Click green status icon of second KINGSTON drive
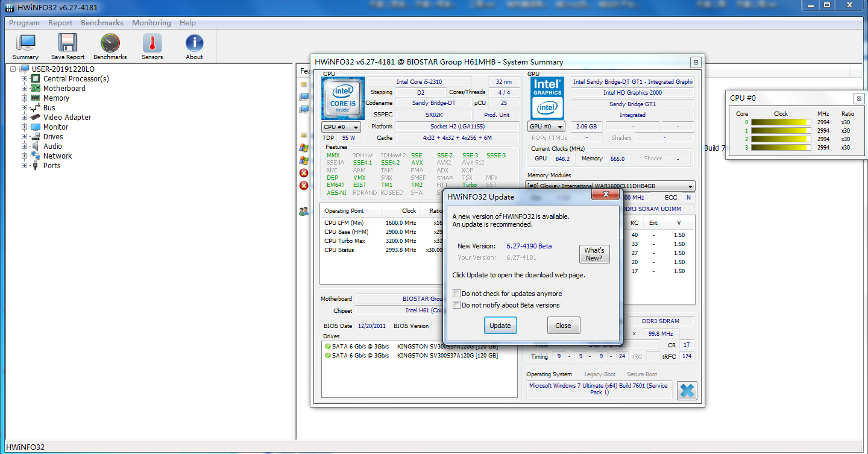 pyautogui.click(x=327, y=356)
